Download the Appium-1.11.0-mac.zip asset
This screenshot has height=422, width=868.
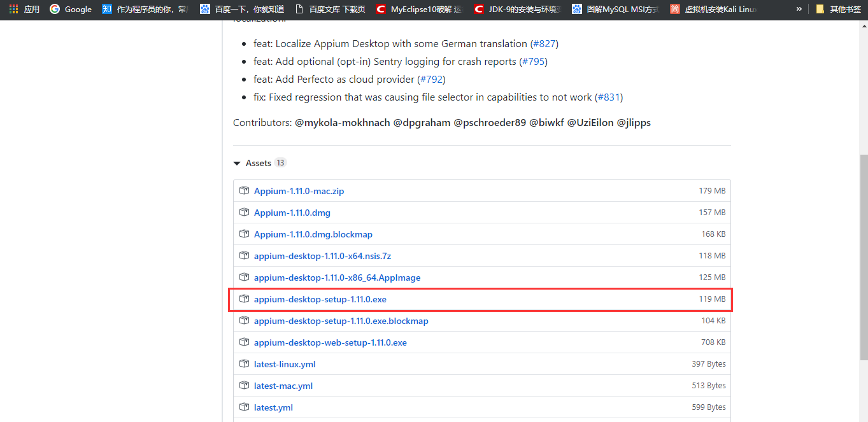point(299,190)
